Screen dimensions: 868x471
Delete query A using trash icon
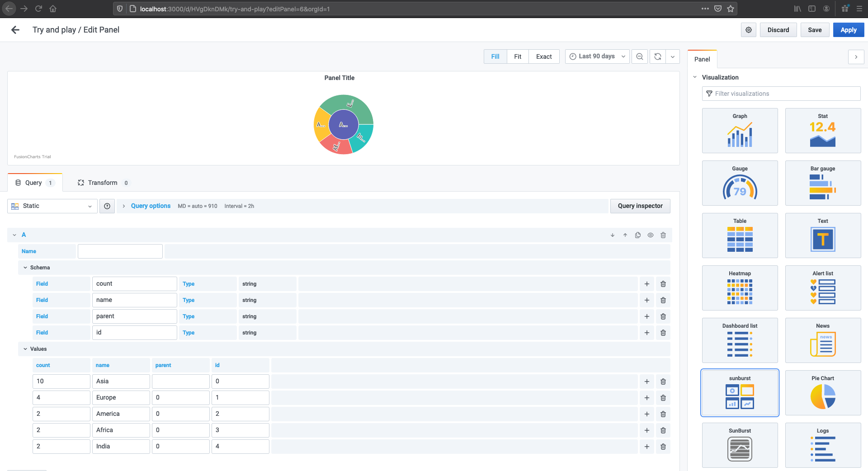663,235
